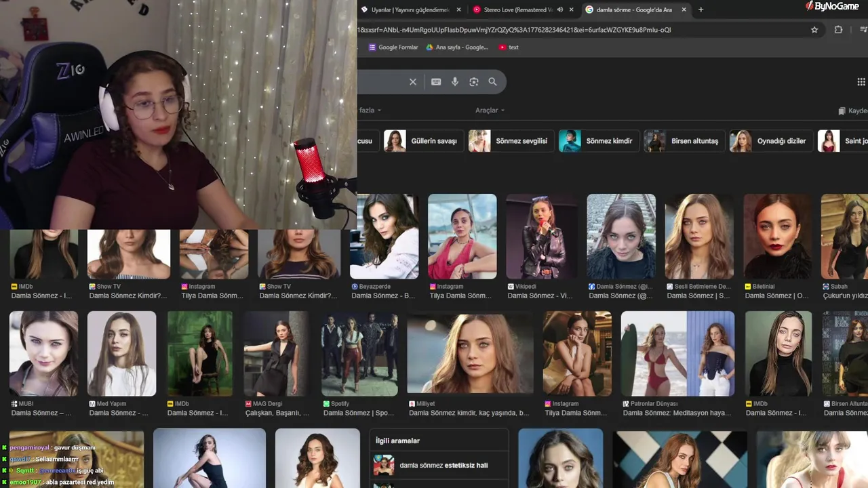Screen dimensions: 868x488
Task: Close the Uyarılar tab
Action: (x=459, y=9)
